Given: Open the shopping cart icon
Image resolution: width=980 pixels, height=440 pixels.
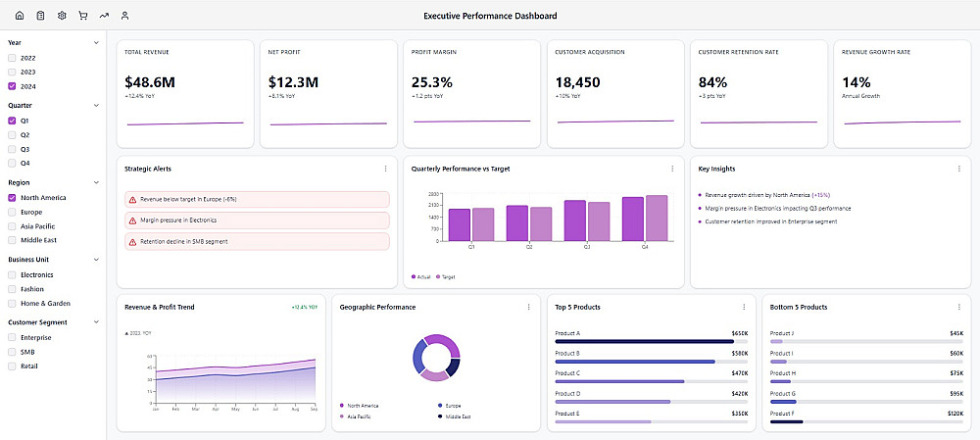Looking at the screenshot, I should click(x=83, y=16).
